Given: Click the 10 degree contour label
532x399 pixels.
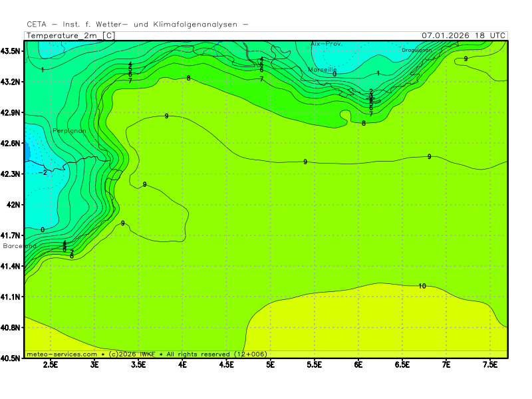Looking at the screenshot, I should click(x=422, y=286).
